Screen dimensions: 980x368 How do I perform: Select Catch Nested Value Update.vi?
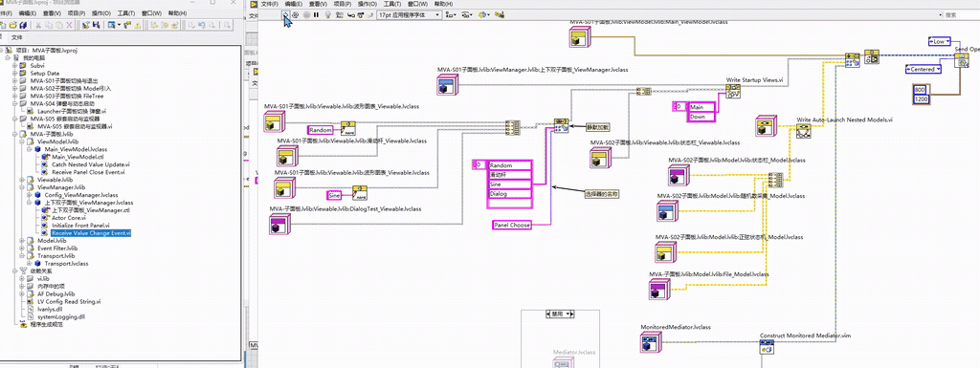click(x=91, y=164)
